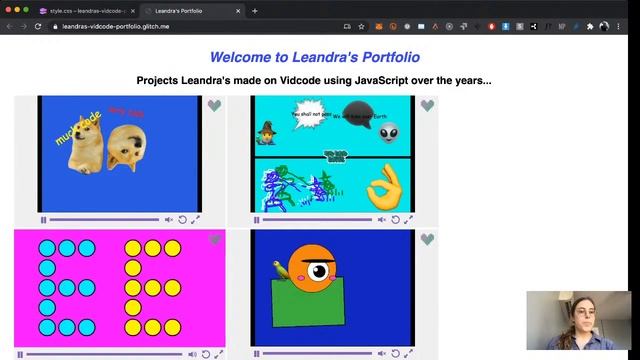Click the red shield extension icon
The image size is (640, 360).
click(x=491, y=27)
